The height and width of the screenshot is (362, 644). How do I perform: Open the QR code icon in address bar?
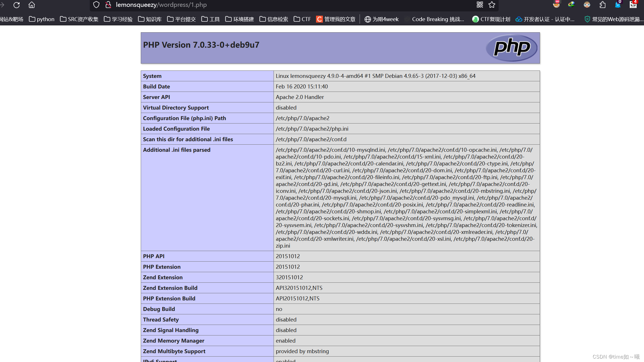coord(480,5)
